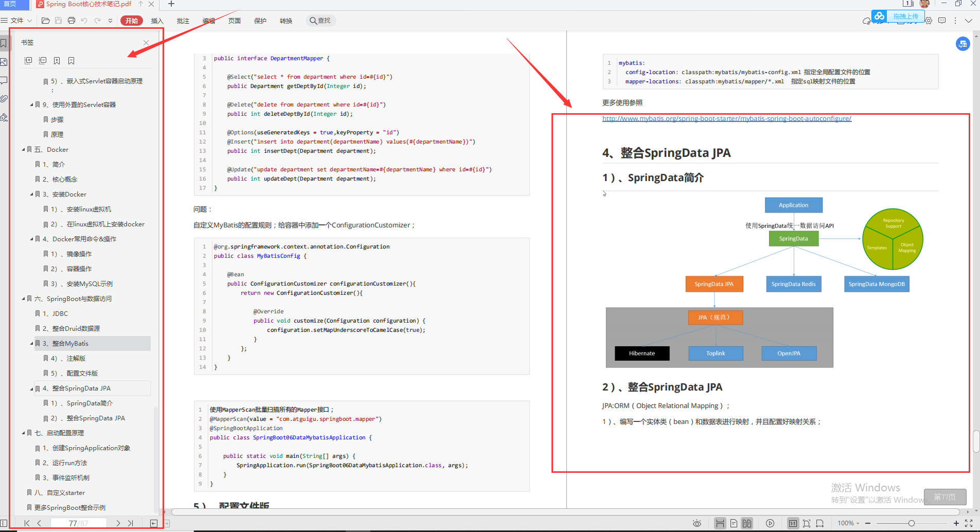Collapse the 五、Docker bookmark node

tap(24, 150)
